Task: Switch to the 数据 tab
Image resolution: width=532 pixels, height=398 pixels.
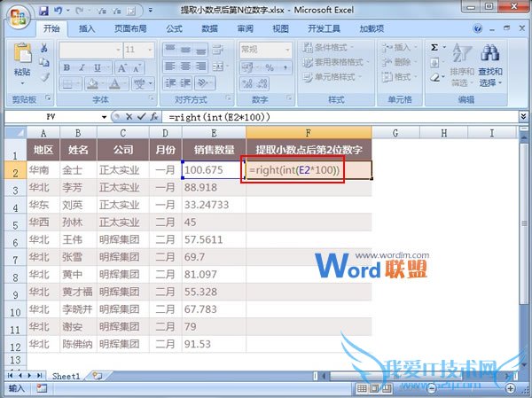Action: (209, 29)
